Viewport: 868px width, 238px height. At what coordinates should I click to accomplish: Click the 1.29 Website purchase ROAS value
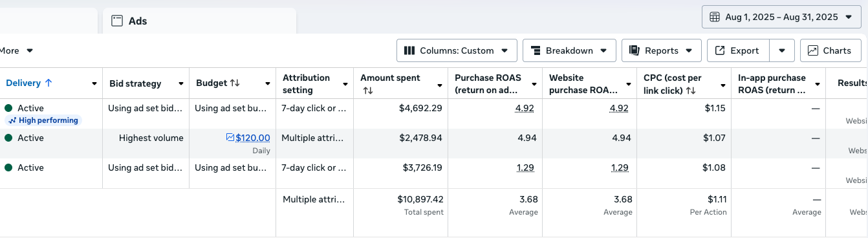coord(619,168)
